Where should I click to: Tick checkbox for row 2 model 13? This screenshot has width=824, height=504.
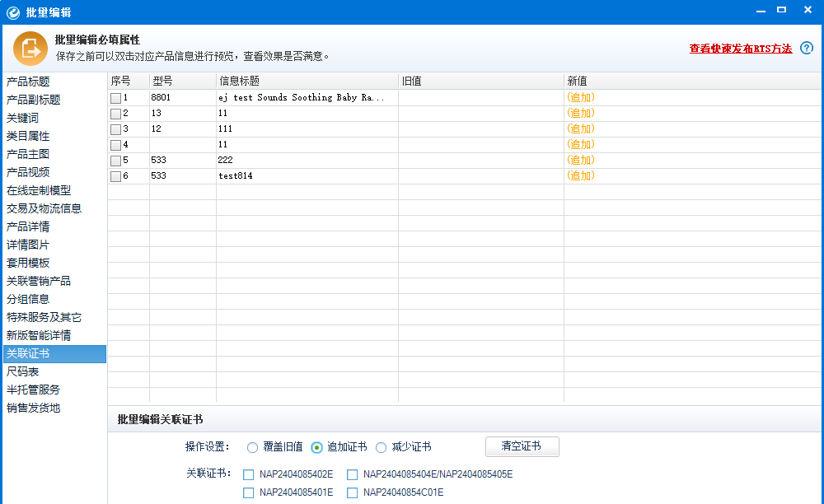click(x=115, y=114)
